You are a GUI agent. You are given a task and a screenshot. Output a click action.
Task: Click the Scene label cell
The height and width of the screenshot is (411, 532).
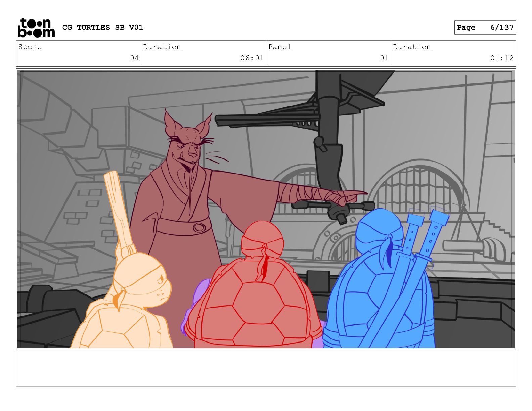click(x=79, y=54)
